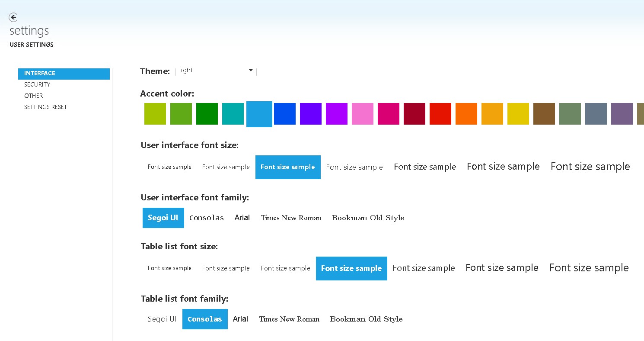
Task: Set User interface font family to Arial
Action: coord(242,218)
